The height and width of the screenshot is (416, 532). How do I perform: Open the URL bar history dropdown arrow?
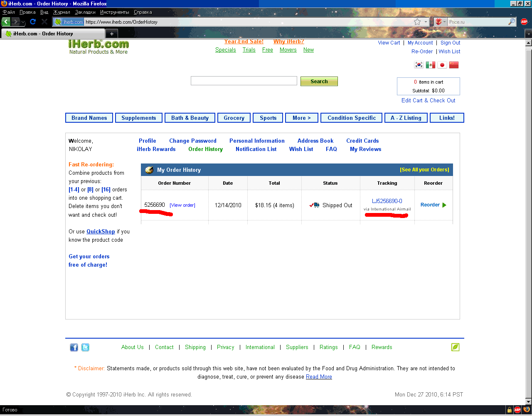[x=426, y=22]
